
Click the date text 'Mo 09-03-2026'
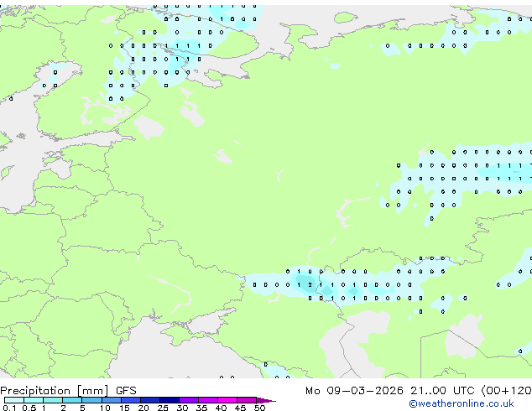click(x=354, y=391)
